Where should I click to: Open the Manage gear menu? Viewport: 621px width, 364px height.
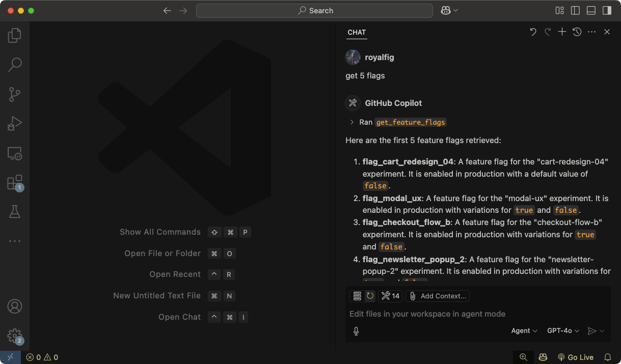point(15,336)
